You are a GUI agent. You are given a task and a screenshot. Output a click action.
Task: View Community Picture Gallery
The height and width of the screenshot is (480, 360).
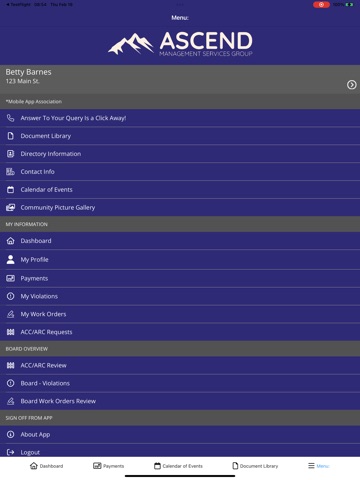pos(180,208)
